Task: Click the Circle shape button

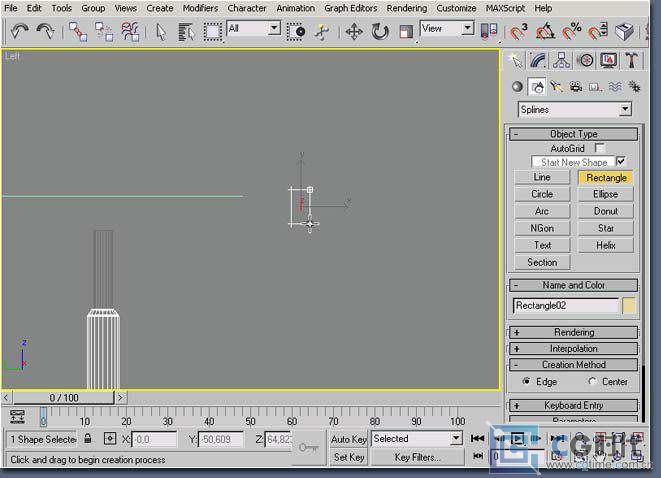Action: point(542,194)
